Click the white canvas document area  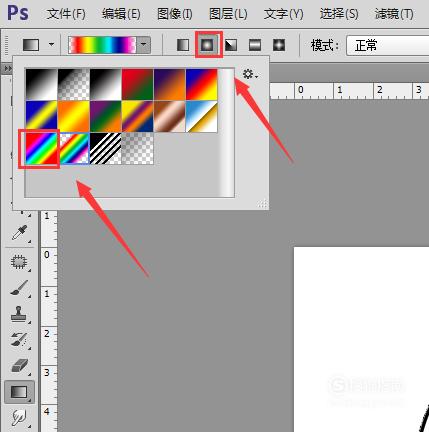click(361, 339)
